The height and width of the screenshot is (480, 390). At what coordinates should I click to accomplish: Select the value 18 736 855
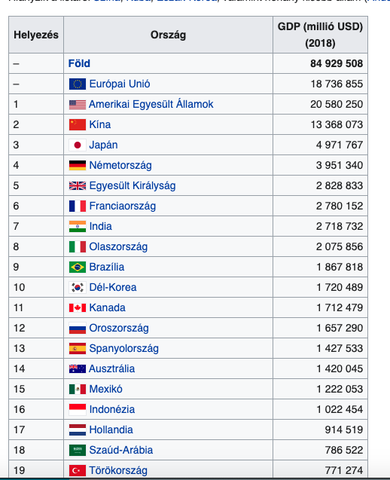[x=337, y=84]
